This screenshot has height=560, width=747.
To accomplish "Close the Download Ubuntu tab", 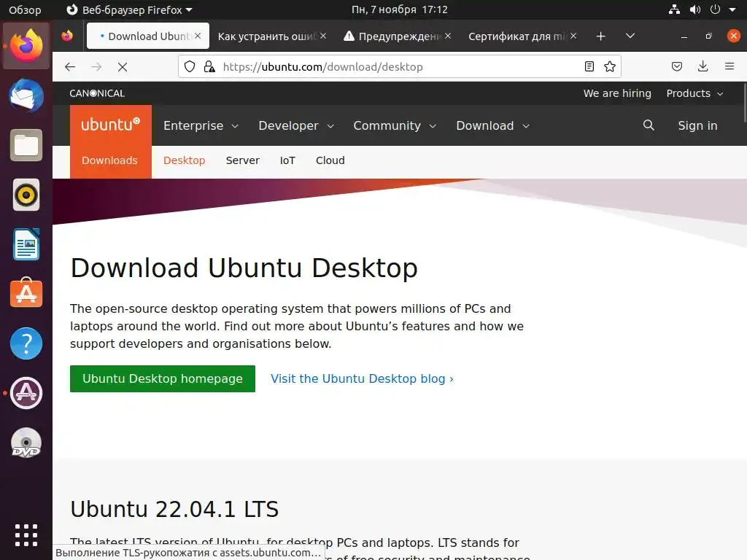I will (x=198, y=36).
